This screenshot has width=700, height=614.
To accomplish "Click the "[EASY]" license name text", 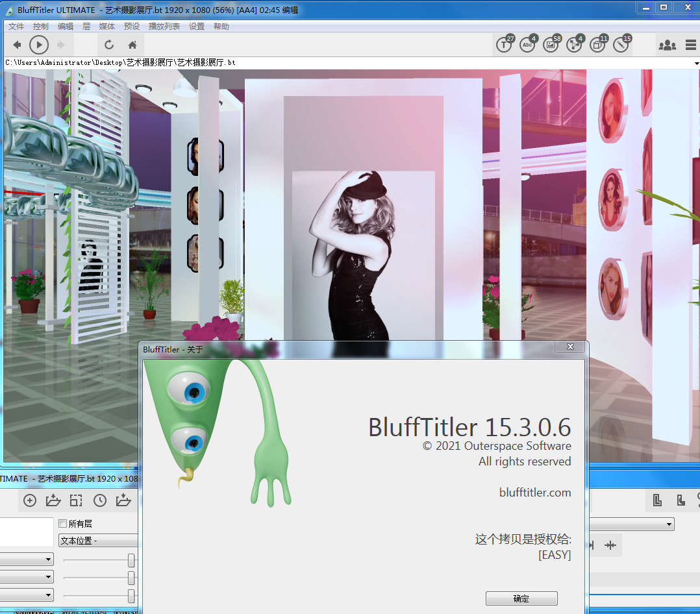I will [x=555, y=555].
